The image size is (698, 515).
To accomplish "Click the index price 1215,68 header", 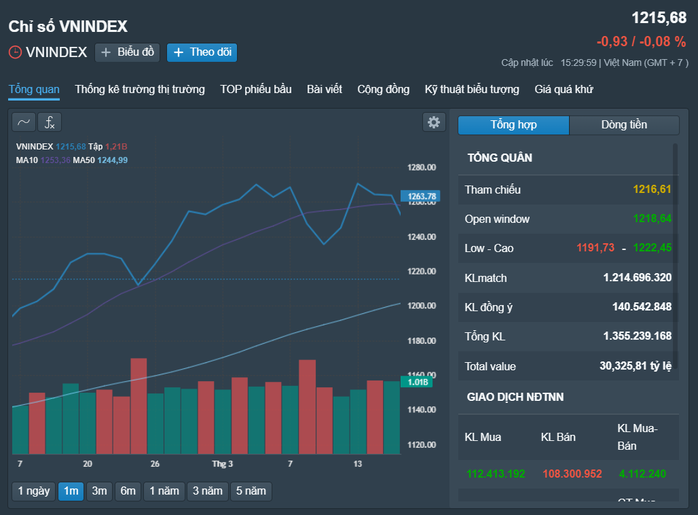I will click(659, 18).
